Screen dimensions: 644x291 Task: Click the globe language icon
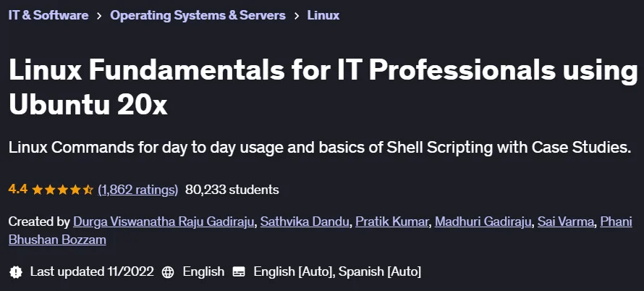(168, 271)
